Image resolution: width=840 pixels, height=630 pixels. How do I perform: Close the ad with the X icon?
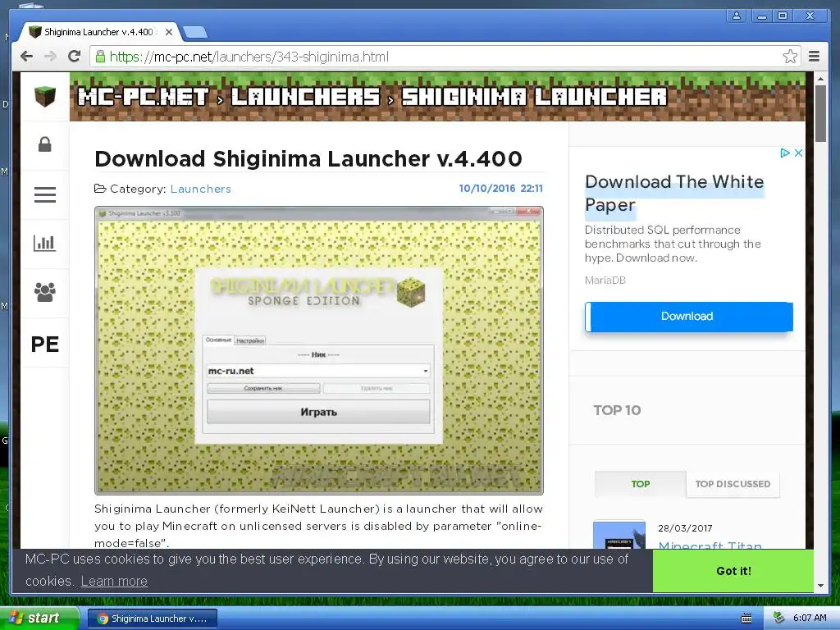(798, 153)
